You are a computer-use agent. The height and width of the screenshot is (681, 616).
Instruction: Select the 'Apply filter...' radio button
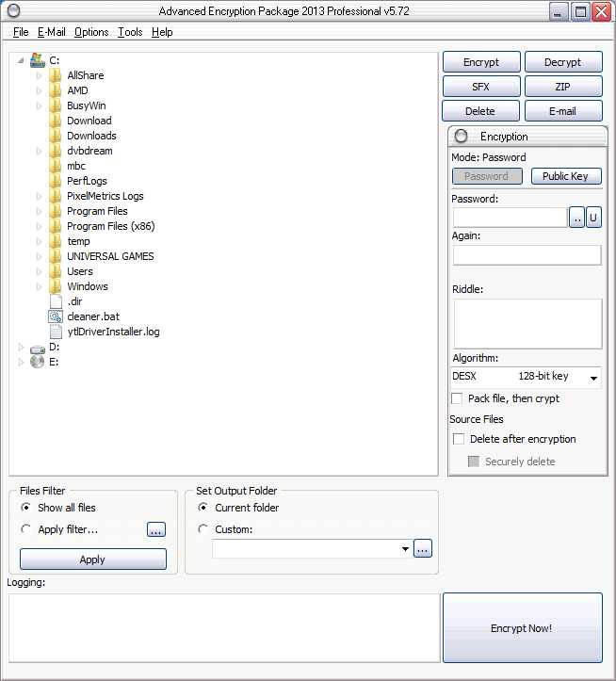click(x=25, y=529)
